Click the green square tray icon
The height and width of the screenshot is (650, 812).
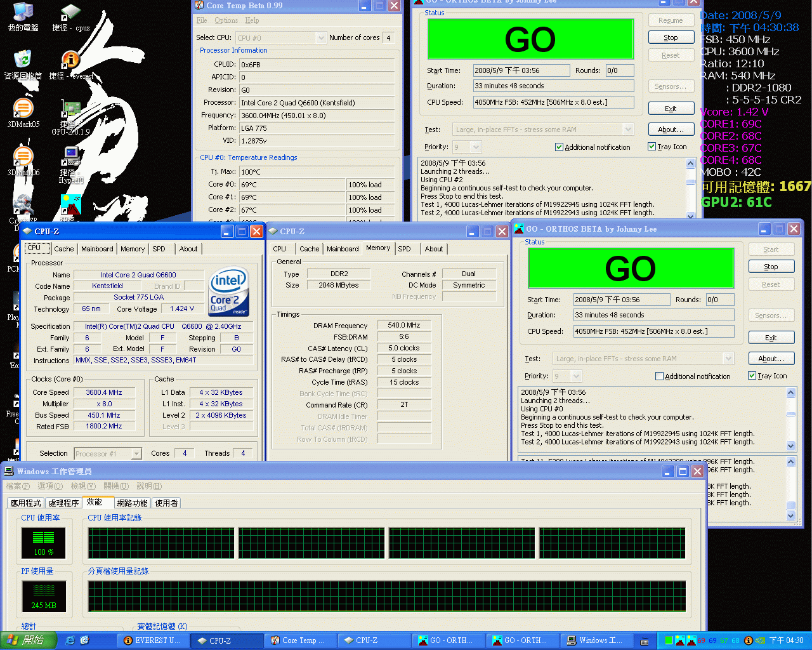click(x=668, y=640)
